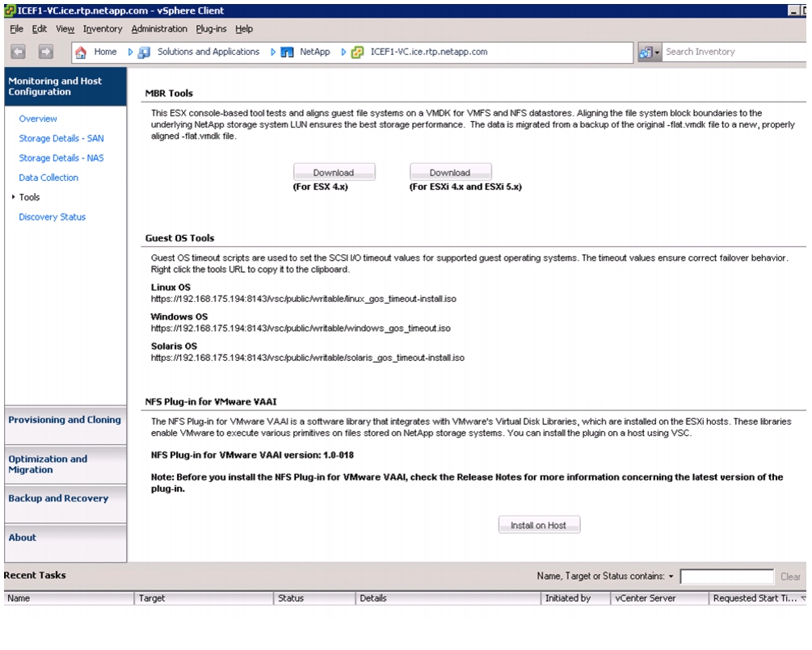Sort tasks by the Initiated by column
Screen dimensions: 812x650
575,598
